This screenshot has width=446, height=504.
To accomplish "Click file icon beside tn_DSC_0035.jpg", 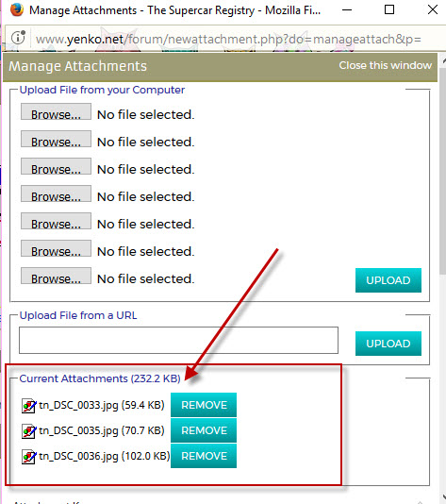I will (x=29, y=431).
